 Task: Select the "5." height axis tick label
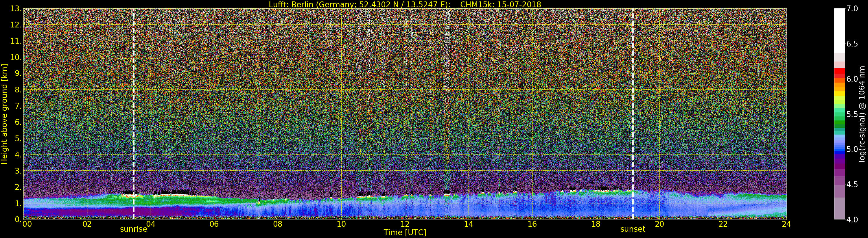click(x=18, y=138)
